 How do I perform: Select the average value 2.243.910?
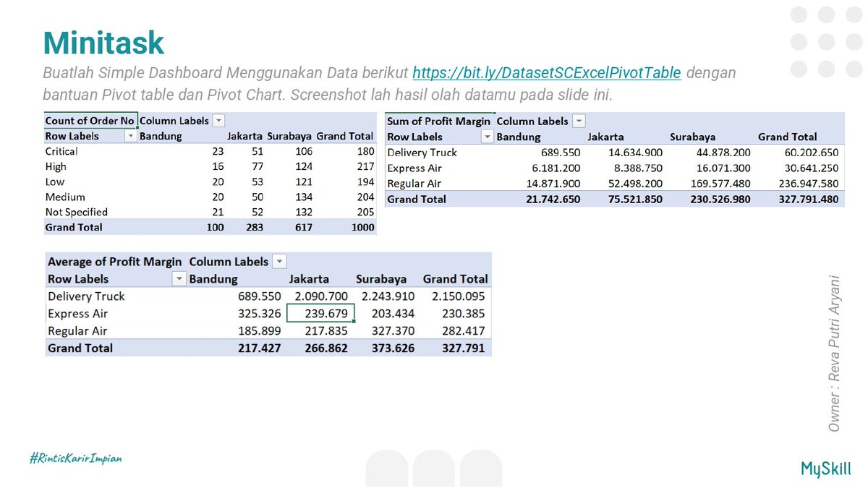click(x=388, y=296)
